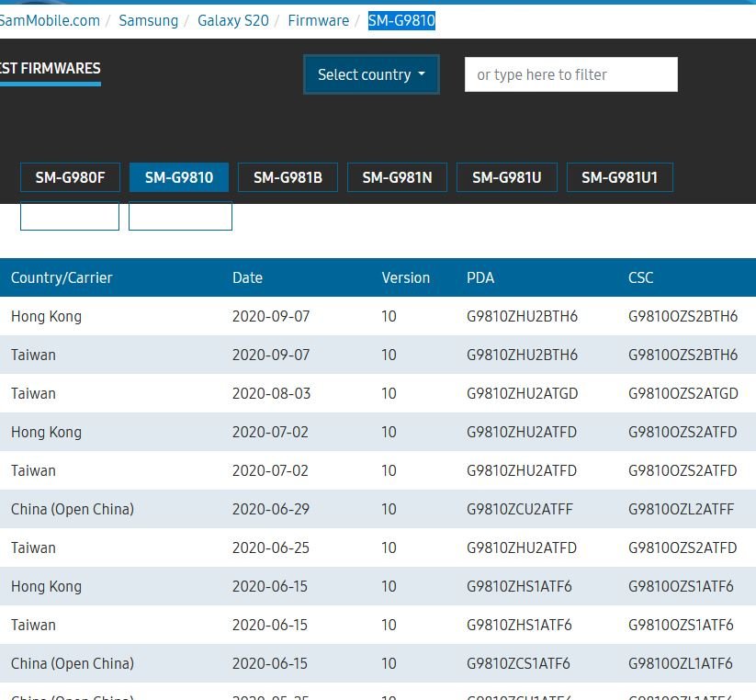
Task: Open Hong Kong 2020-09-07 firmware row
Action: (378, 316)
